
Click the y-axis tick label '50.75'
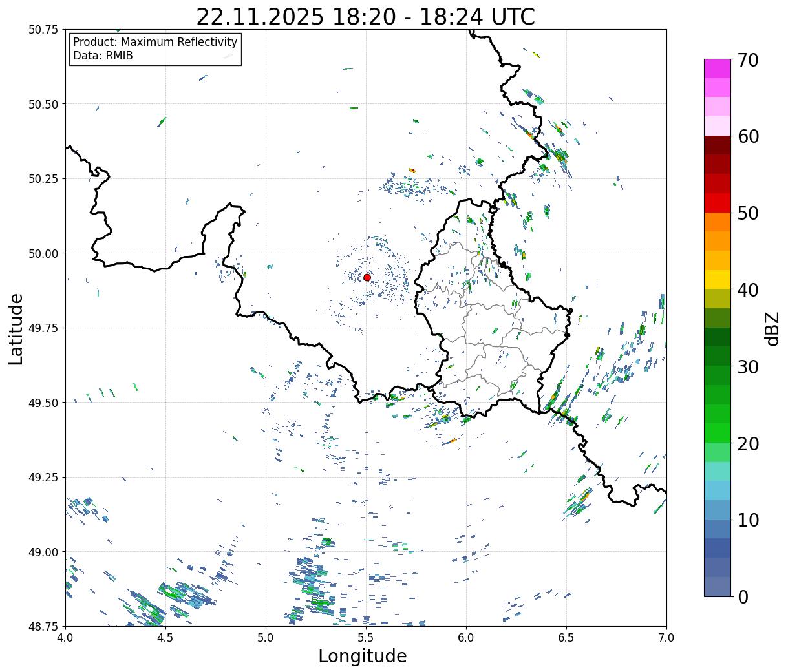(x=43, y=30)
